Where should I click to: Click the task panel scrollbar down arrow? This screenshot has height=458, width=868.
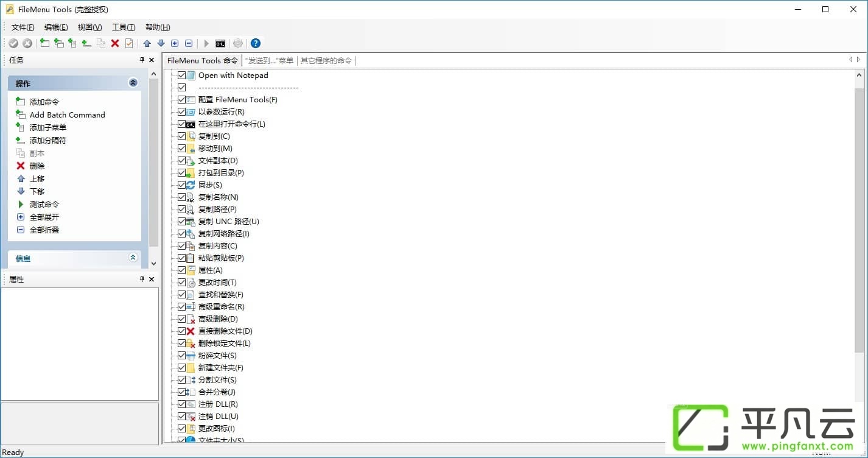click(153, 263)
